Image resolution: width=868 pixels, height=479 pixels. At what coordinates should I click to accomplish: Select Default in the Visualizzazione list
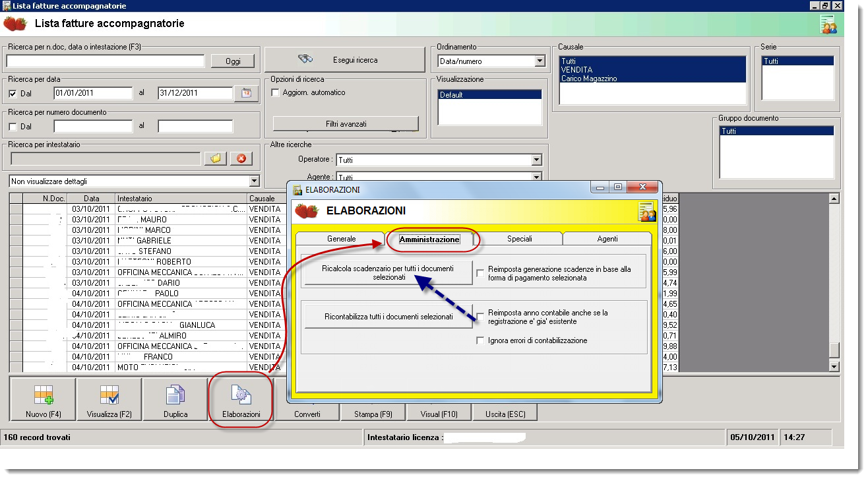click(489, 95)
